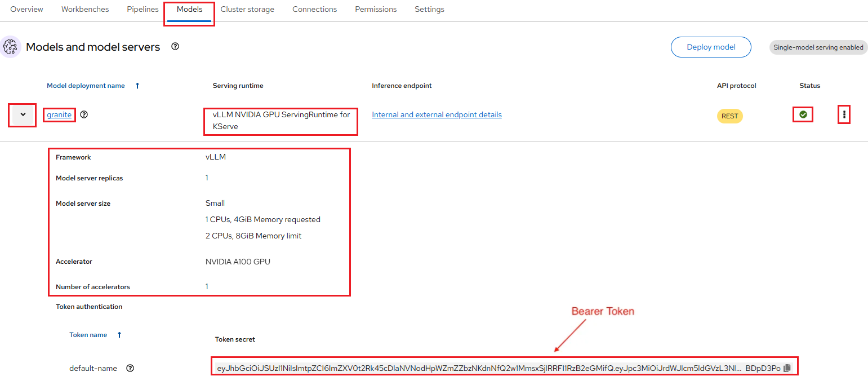Click the default-name token name
This screenshot has height=376, width=868.
(x=93, y=368)
